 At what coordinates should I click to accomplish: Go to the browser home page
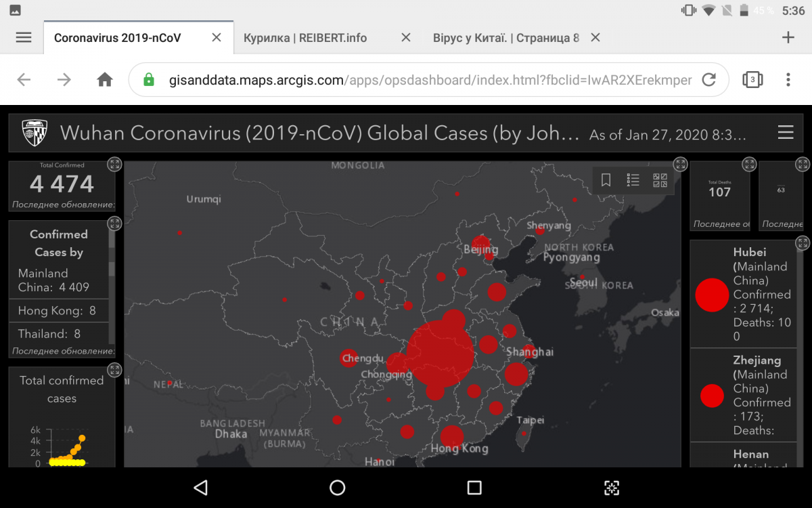pyautogui.click(x=105, y=80)
